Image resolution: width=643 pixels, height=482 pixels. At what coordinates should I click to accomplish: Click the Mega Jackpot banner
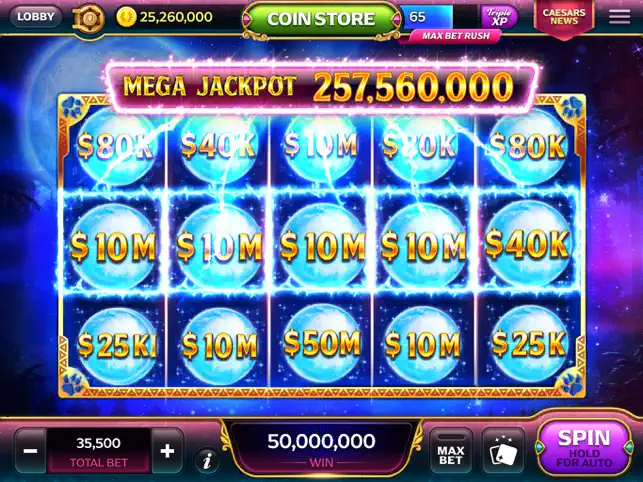point(322,87)
